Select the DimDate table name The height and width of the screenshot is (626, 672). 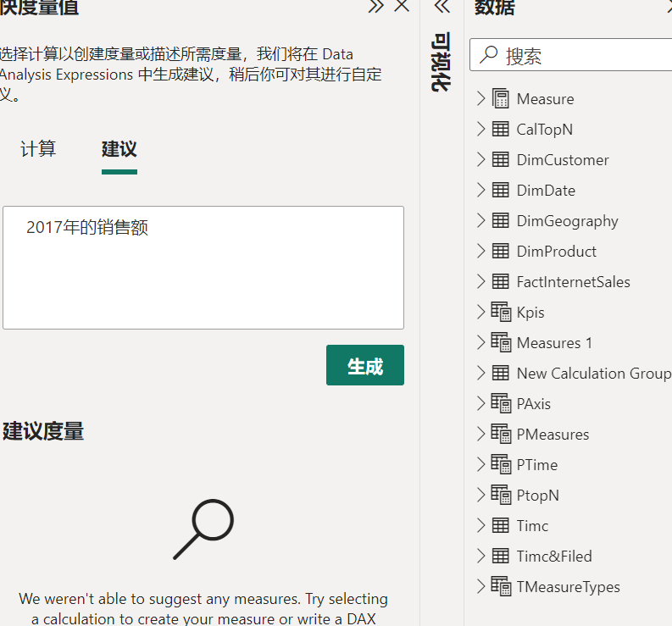(x=546, y=191)
